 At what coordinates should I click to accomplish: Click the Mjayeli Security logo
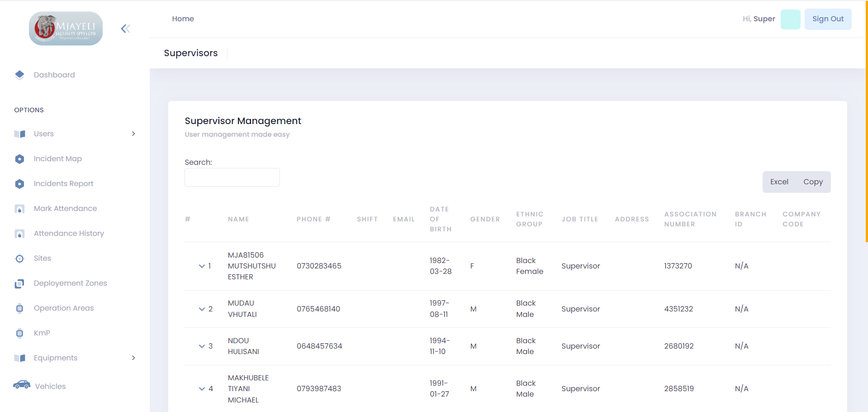pos(66,29)
